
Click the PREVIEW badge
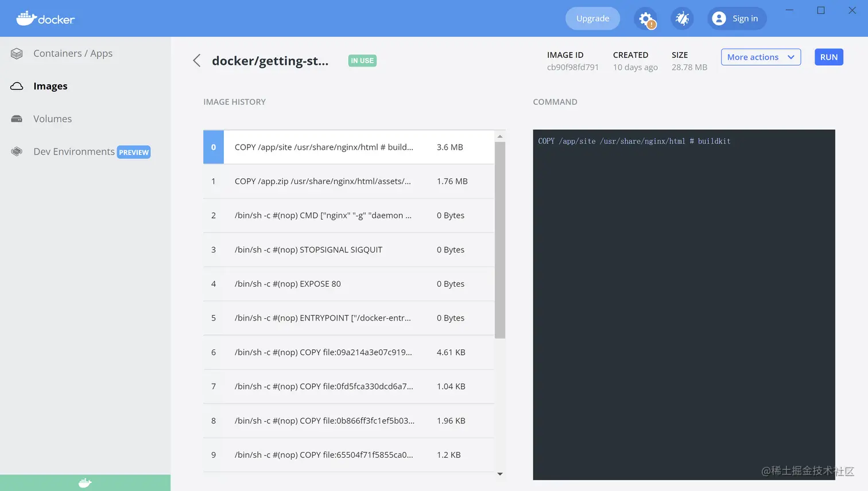pyautogui.click(x=134, y=152)
